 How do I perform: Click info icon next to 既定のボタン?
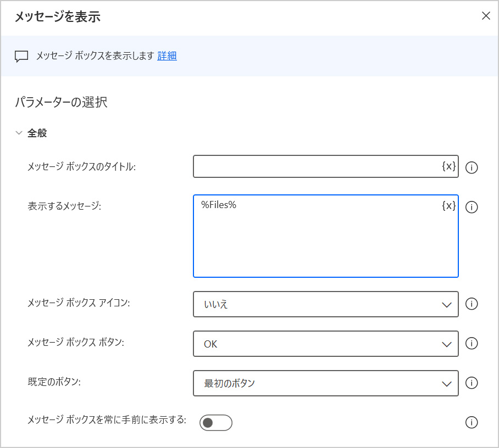click(471, 383)
